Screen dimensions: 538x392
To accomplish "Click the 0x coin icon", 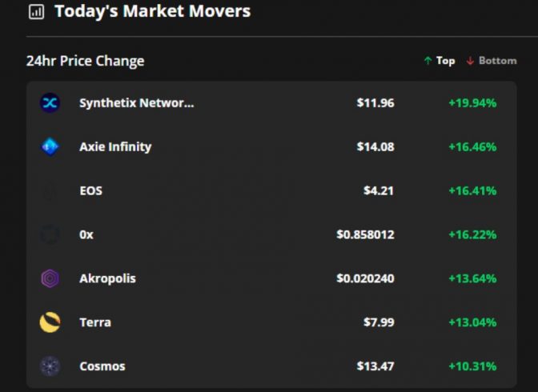I will 50,234.
